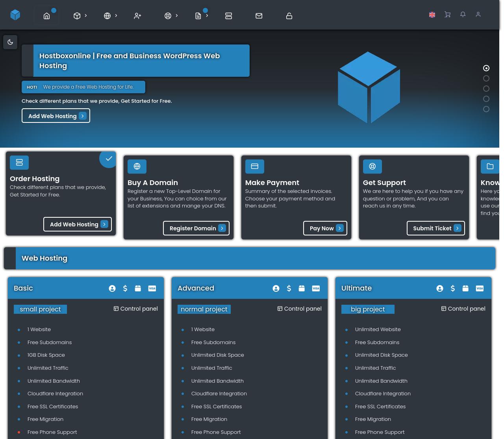The height and width of the screenshot is (439, 504).
Task: Open the add-user registration icon in navbar
Action: [137, 16]
